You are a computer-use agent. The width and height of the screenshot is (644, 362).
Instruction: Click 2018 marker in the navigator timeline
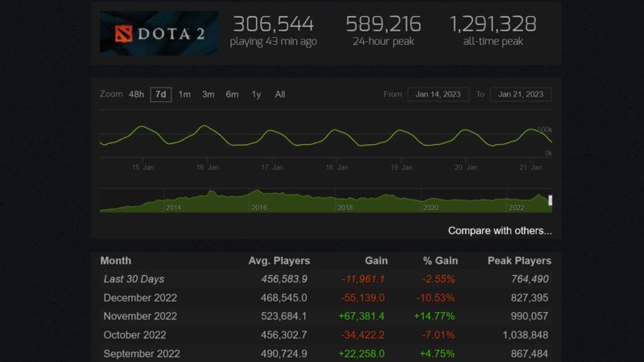[345, 208]
